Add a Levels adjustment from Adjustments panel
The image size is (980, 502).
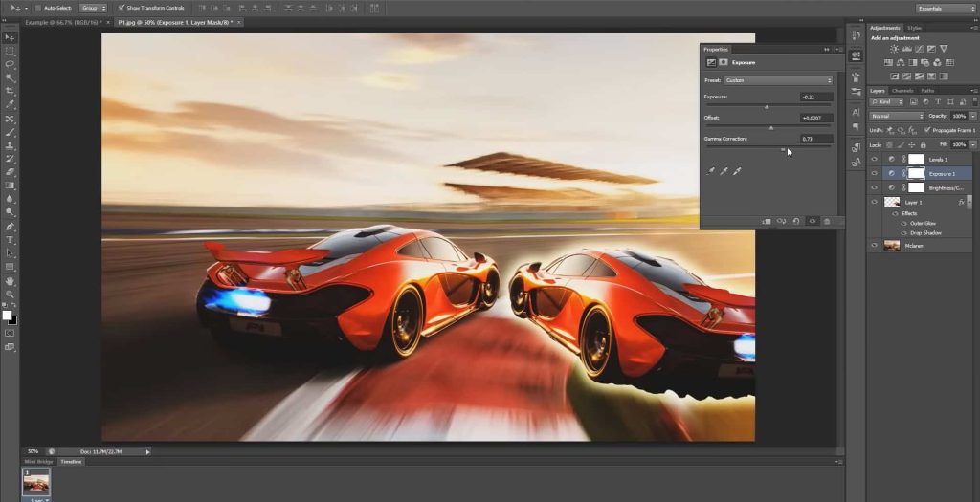[x=907, y=49]
